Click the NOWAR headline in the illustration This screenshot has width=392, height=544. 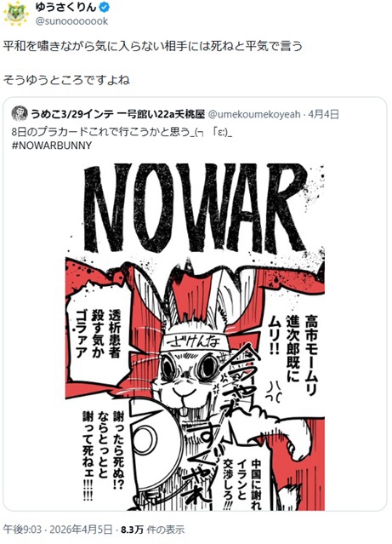[195, 209]
